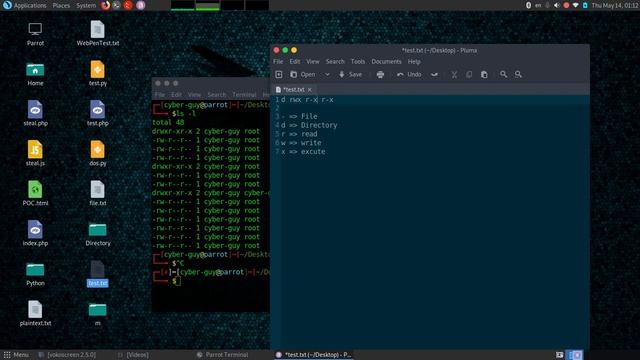Create a new document in Pluma toolbar
This screenshot has height=360, width=640.
click(279, 74)
